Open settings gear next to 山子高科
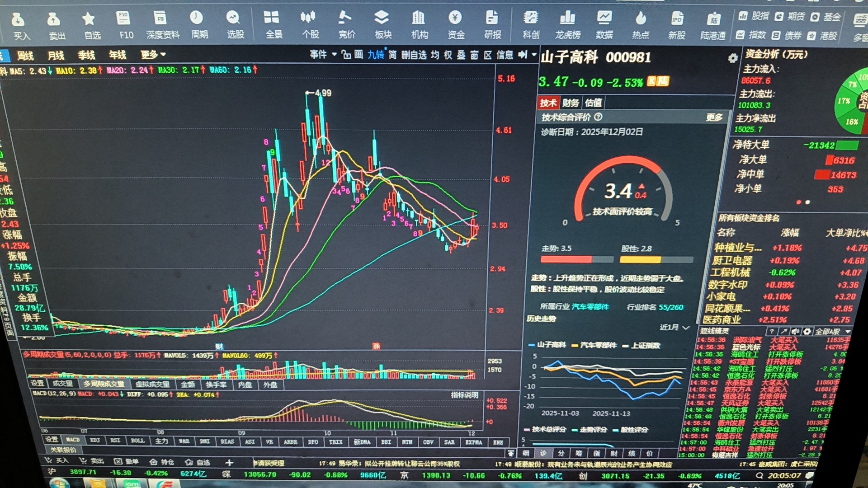 (732, 58)
